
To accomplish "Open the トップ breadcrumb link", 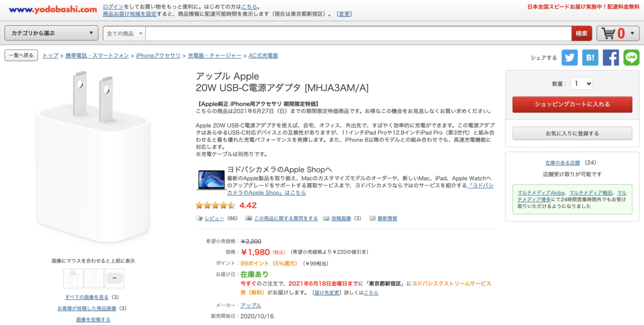I will (50, 56).
